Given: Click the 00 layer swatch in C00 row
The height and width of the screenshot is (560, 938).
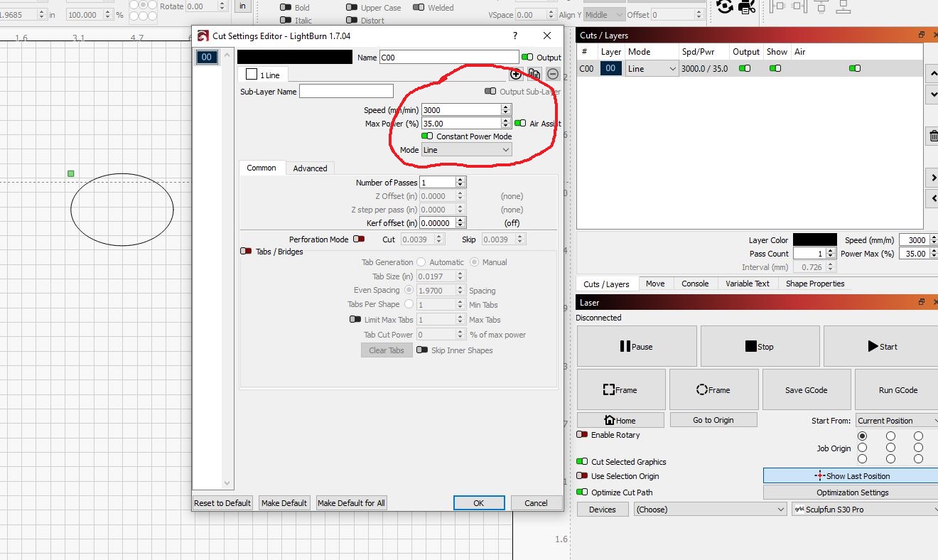Looking at the screenshot, I should [x=611, y=69].
